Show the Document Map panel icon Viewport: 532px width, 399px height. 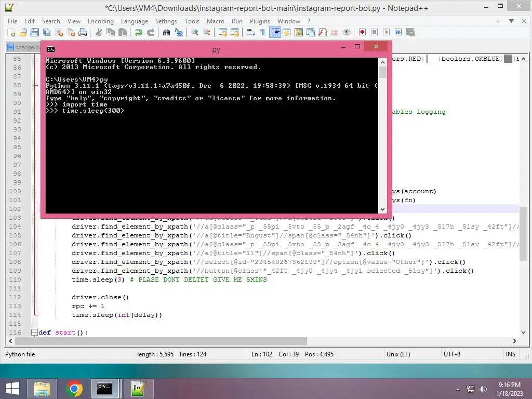(299, 32)
